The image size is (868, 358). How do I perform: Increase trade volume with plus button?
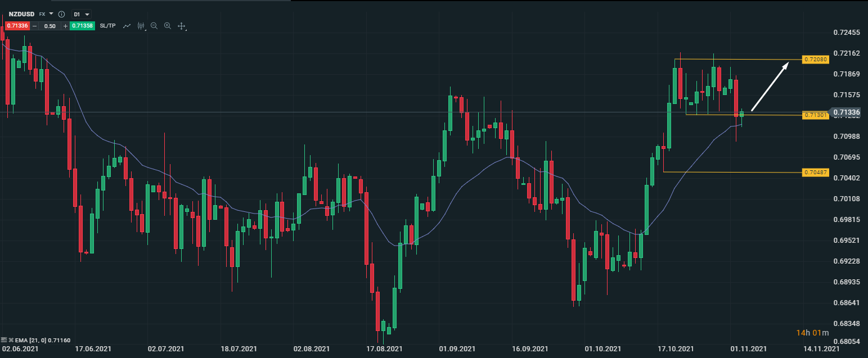coord(65,26)
